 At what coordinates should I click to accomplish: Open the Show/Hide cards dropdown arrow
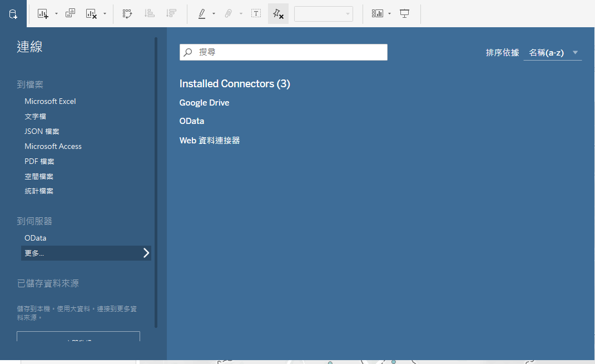click(x=389, y=14)
